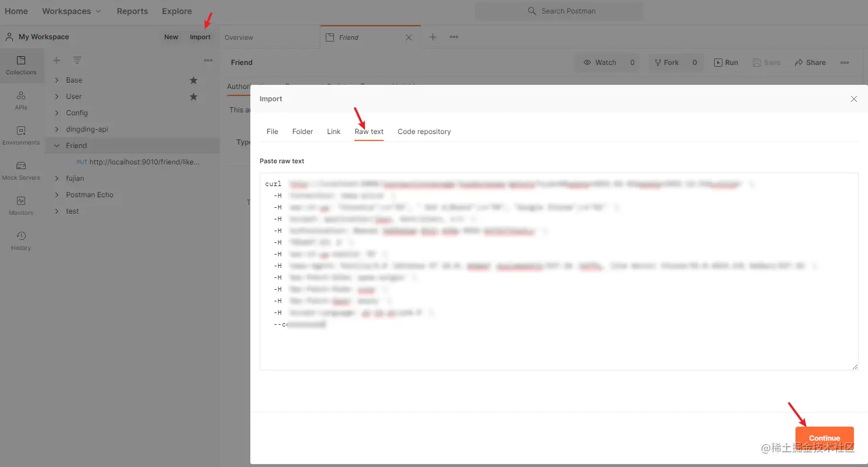
Task: Open the History sidebar section
Action: (21, 241)
